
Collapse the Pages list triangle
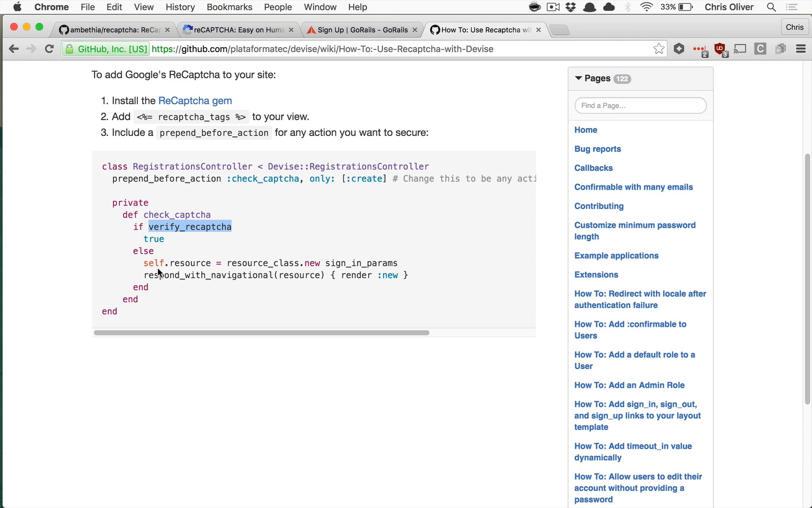pos(579,78)
